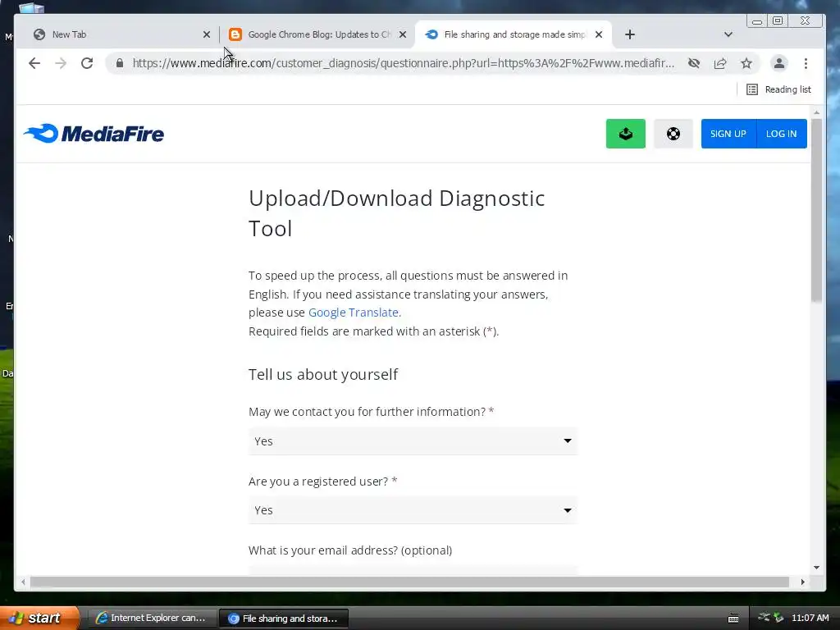Viewport: 840px width, 630px height.
Task: Open the tab search chevron
Action: pos(728,34)
